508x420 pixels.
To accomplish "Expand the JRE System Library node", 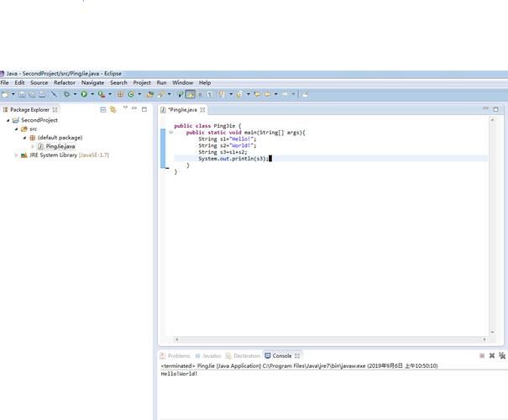I will 16,155.
